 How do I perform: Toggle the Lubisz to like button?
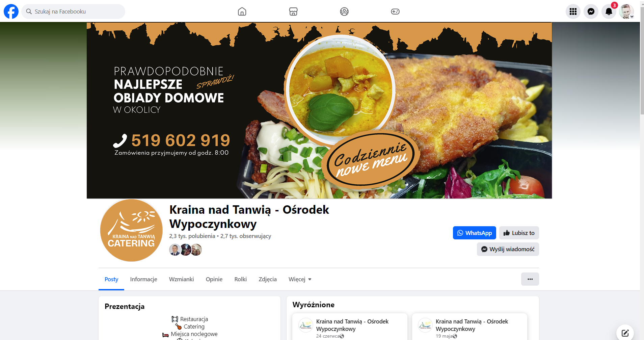click(x=519, y=233)
